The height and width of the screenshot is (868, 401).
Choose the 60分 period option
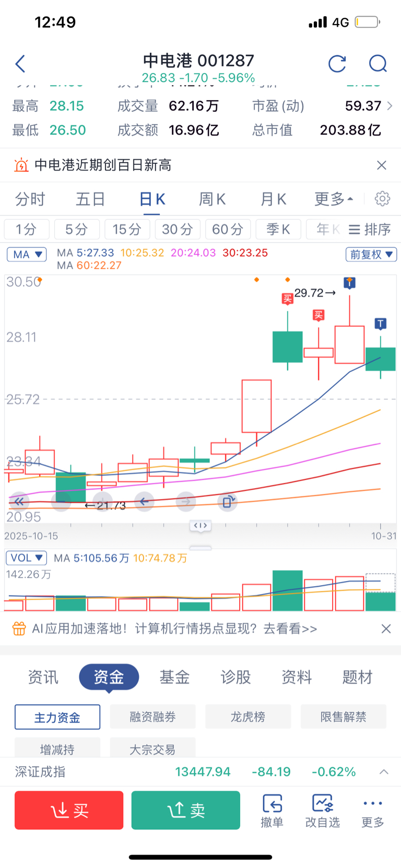tap(228, 229)
